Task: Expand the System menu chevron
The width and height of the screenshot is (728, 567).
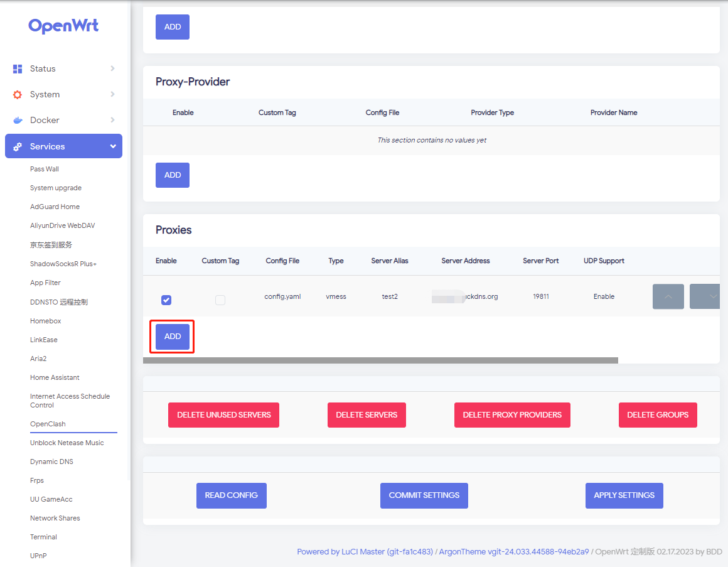Action: click(x=112, y=94)
